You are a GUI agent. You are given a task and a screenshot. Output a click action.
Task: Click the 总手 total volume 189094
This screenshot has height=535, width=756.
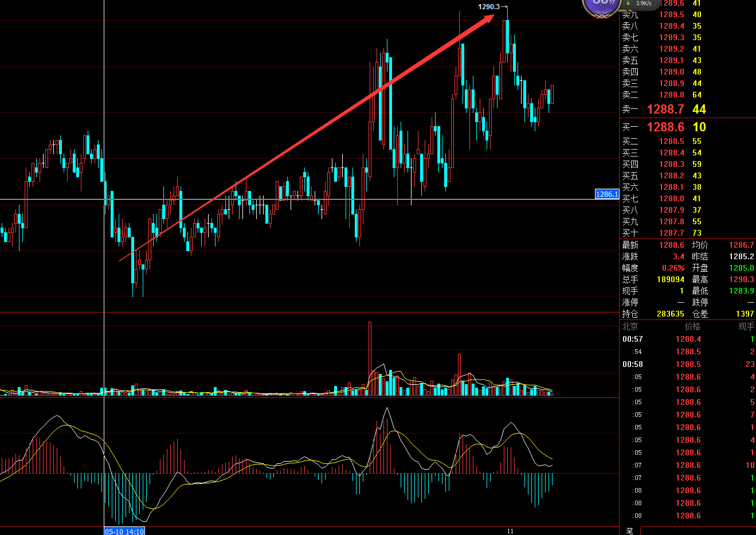point(671,279)
